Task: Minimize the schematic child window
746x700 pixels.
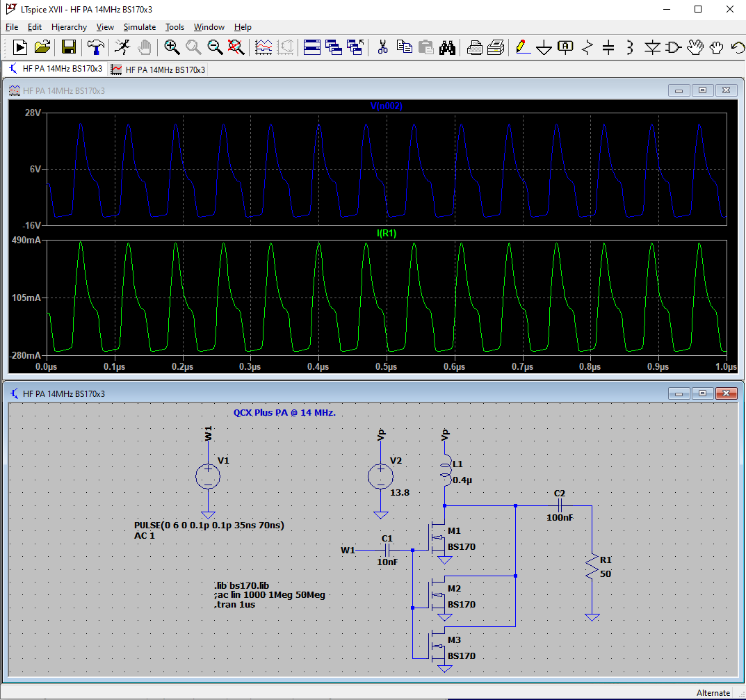Action: pyautogui.click(x=679, y=393)
